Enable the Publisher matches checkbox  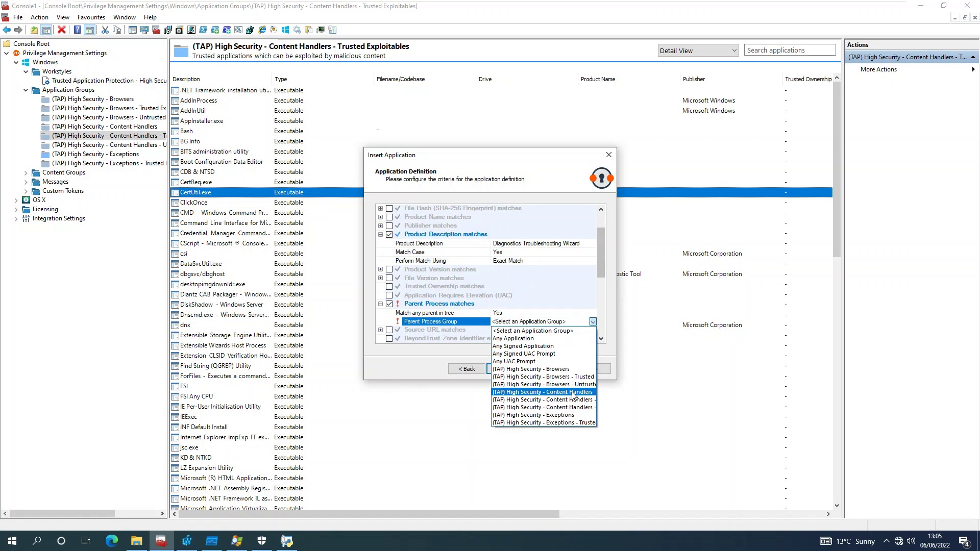tap(389, 226)
